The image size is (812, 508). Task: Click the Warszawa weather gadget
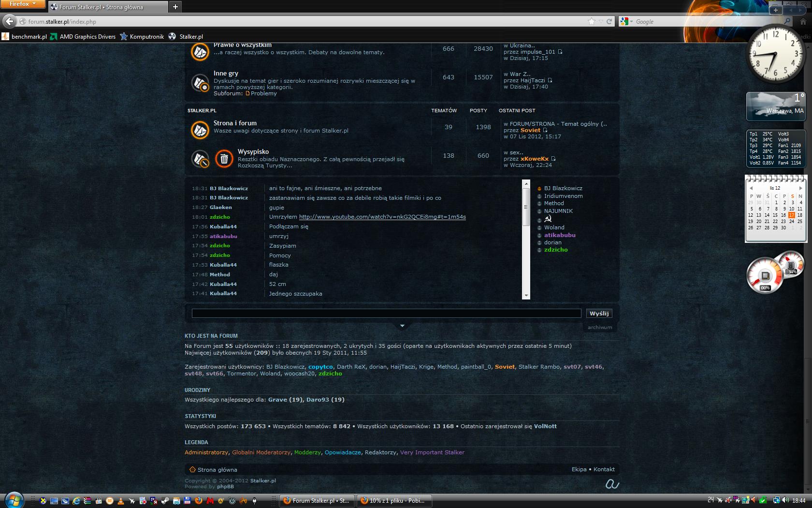click(776, 106)
